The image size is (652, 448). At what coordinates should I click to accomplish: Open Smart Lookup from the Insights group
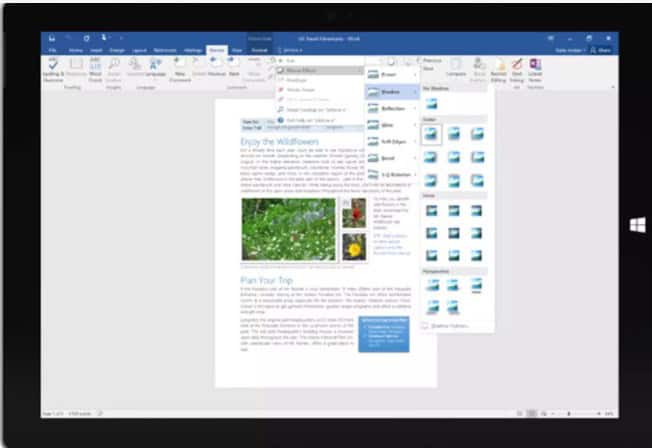[x=114, y=70]
